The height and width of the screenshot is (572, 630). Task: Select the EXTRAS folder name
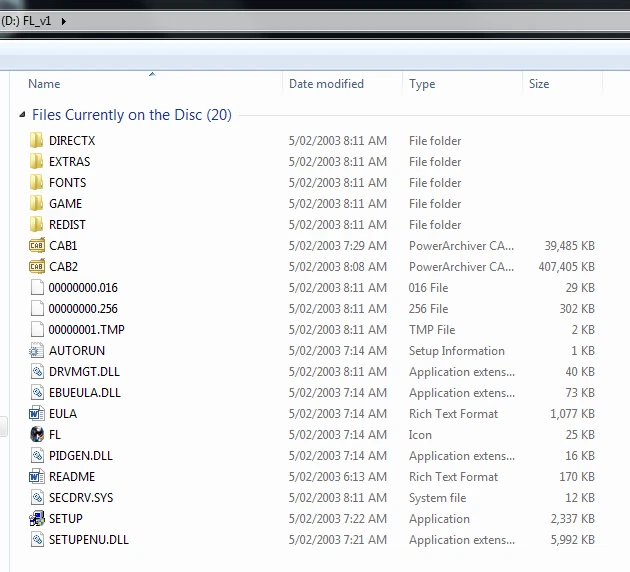point(70,161)
